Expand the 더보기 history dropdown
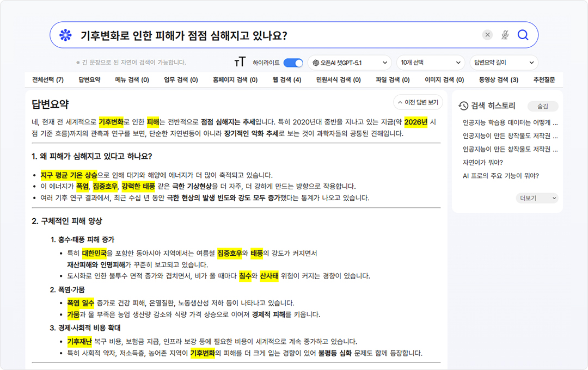 [x=537, y=198]
